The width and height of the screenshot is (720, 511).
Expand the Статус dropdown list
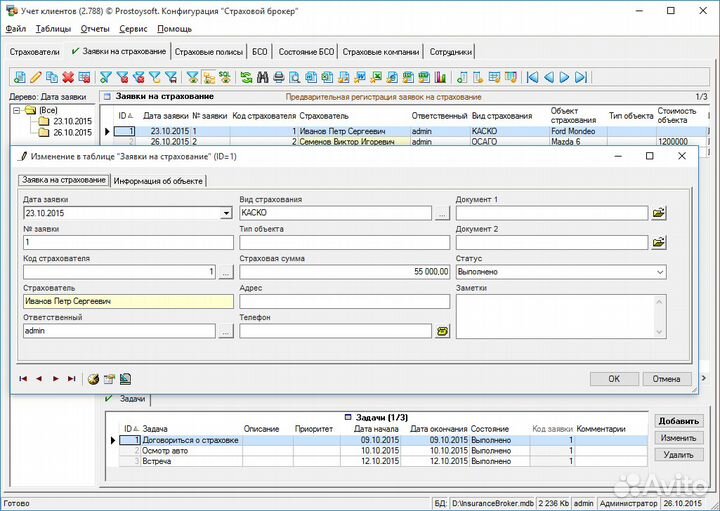pos(660,271)
